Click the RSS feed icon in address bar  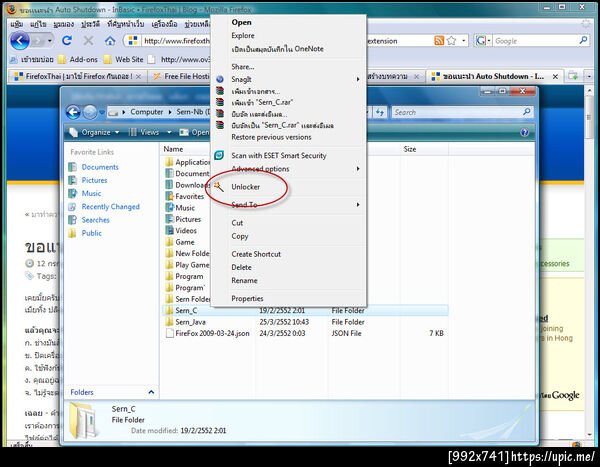[x=439, y=40]
